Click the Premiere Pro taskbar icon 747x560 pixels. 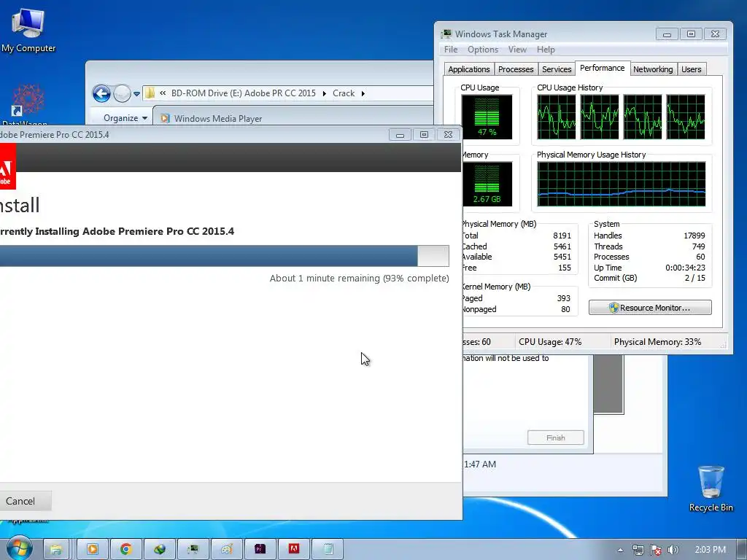pyautogui.click(x=260, y=550)
